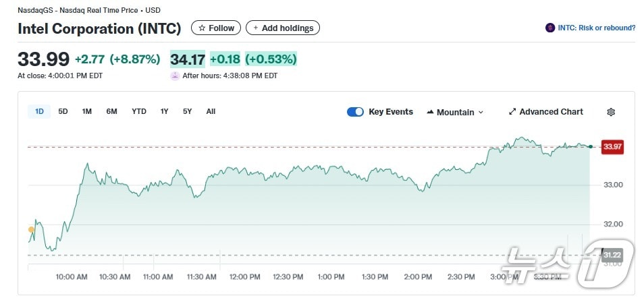Open the chart settings gear icon
This screenshot has height=298, width=644.
pyautogui.click(x=611, y=112)
